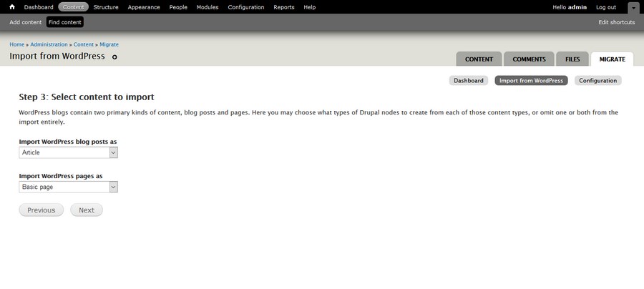This screenshot has width=644, height=289.
Task: Open the Configuration secondary tab
Action: [598, 80]
